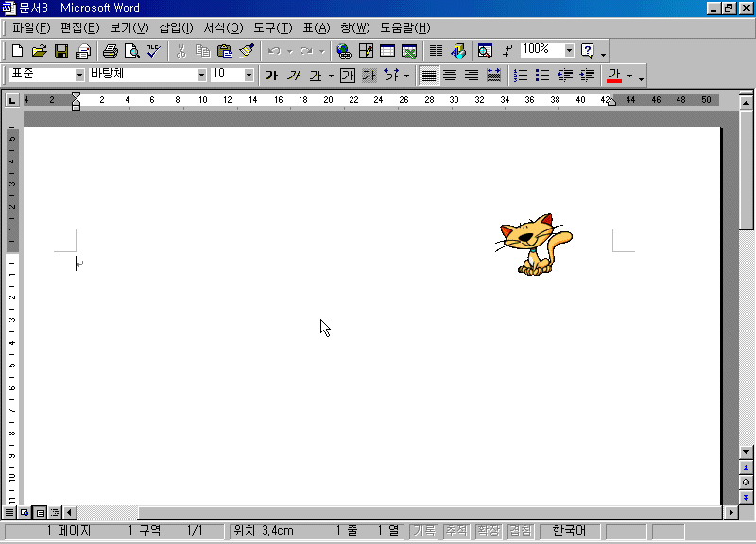Viewport: 756px width, 544px height.
Task: Click the vertical scrollbar thumb
Action: point(746,170)
